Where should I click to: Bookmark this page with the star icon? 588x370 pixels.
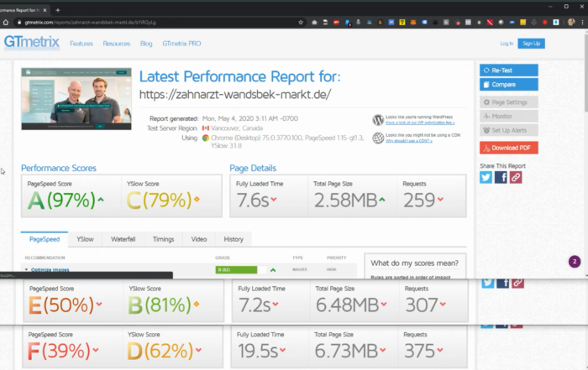click(301, 23)
